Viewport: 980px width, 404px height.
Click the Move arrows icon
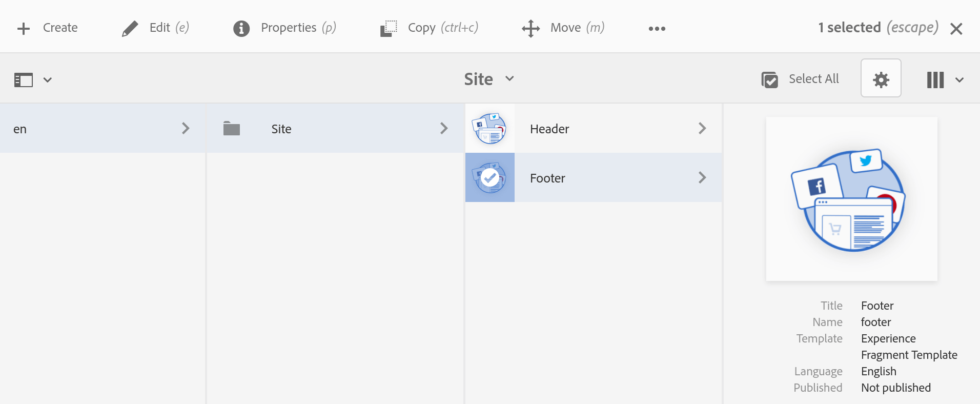(531, 29)
